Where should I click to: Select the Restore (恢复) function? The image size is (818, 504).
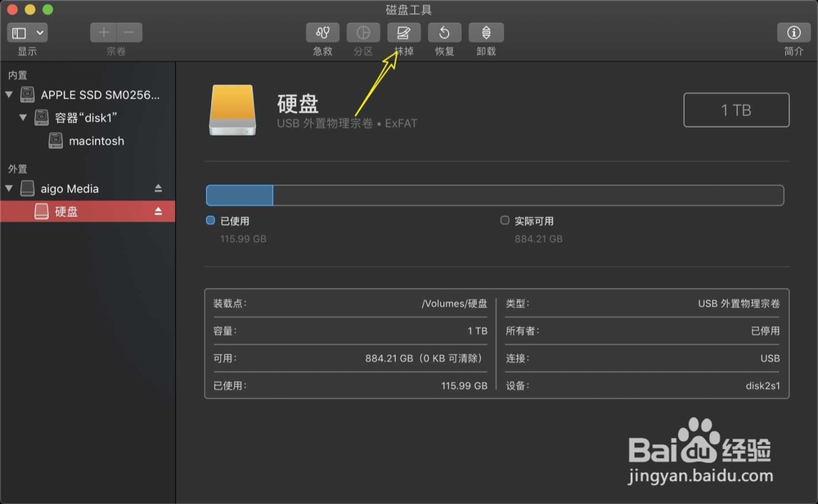(x=444, y=33)
